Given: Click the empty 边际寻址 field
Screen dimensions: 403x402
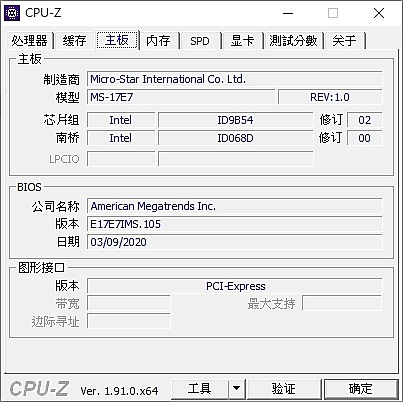Looking at the screenshot, I should click(129, 321).
